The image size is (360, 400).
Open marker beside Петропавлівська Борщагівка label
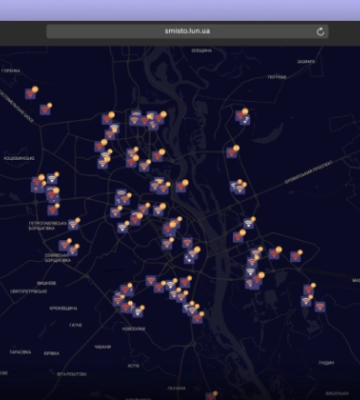73,225
